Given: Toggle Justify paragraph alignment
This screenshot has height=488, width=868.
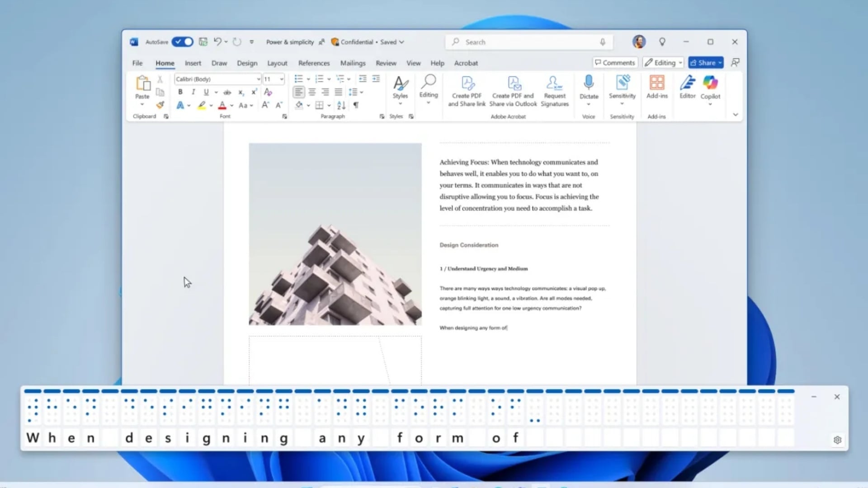Looking at the screenshot, I should tap(338, 92).
